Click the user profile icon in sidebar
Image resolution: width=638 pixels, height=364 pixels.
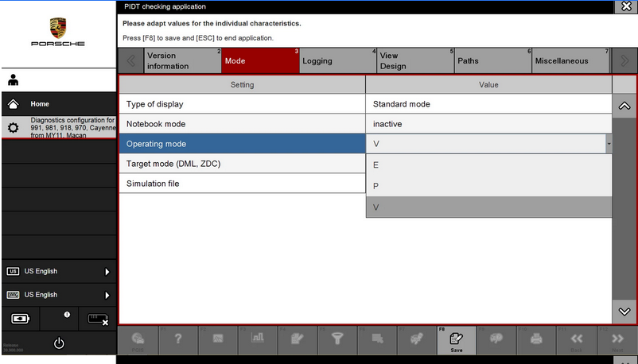tap(14, 80)
